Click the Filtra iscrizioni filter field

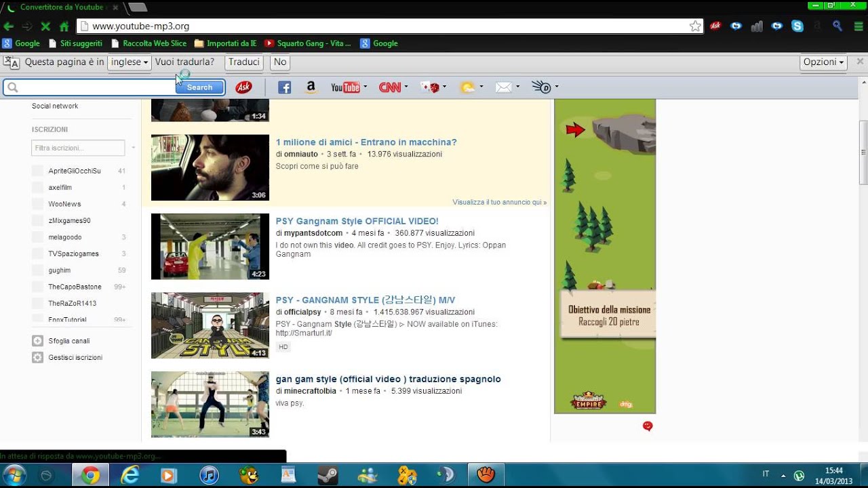[x=78, y=148]
